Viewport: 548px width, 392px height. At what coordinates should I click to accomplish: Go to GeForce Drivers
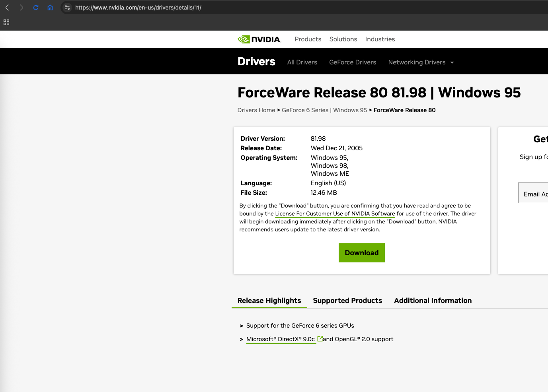[x=353, y=62]
